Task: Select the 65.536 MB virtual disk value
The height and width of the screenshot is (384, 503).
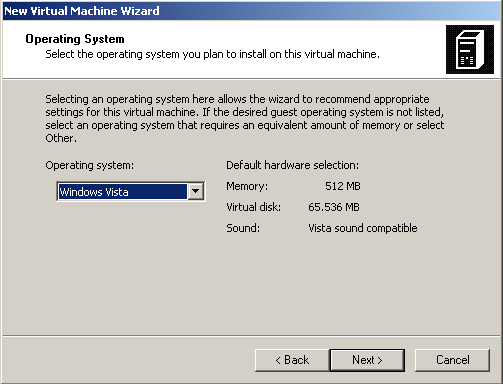Action: (334, 207)
